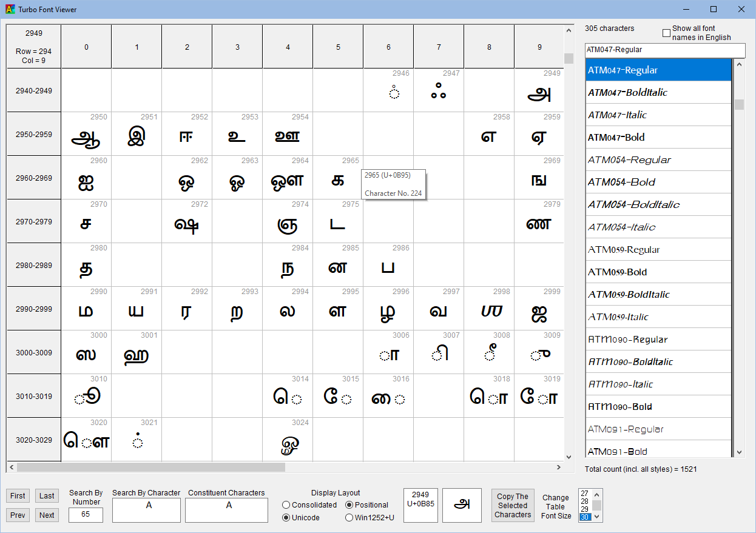Select ATM090-Regular font

(658, 339)
